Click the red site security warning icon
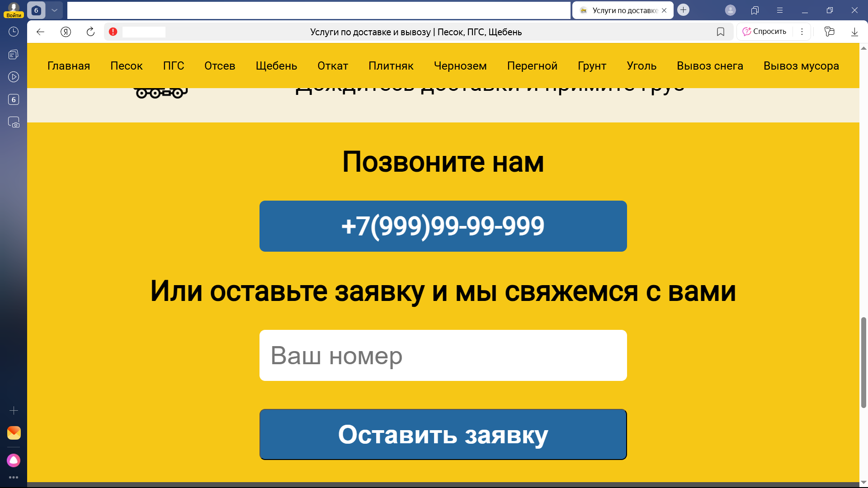Image resolution: width=868 pixels, height=488 pixels. pos(113,32)
